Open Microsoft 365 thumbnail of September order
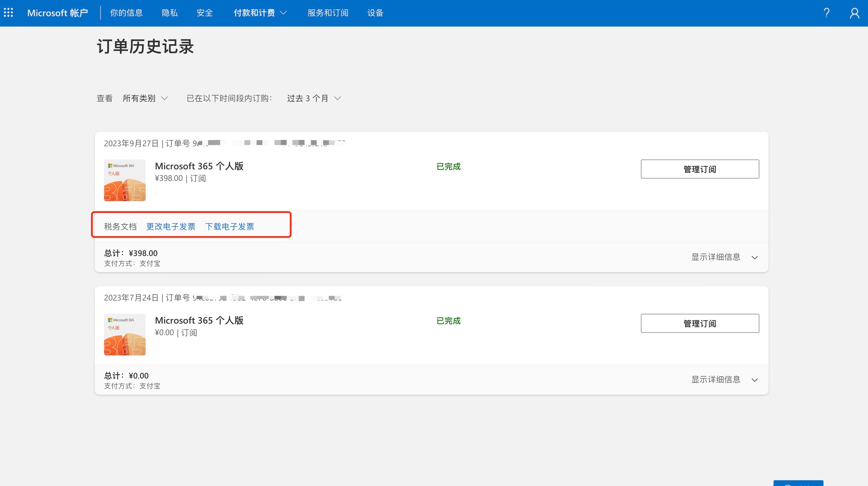 (x=125, y=180)
